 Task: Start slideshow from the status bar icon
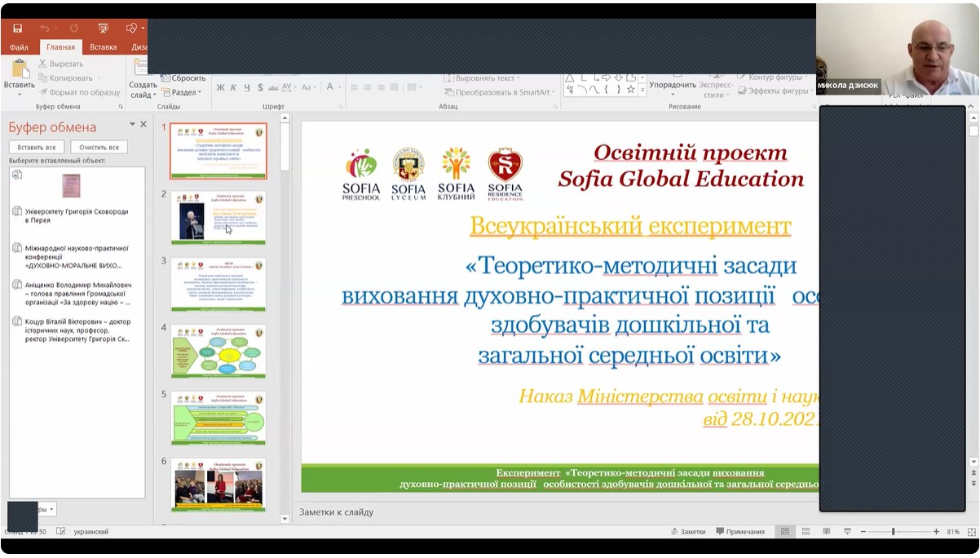[848, 531]
